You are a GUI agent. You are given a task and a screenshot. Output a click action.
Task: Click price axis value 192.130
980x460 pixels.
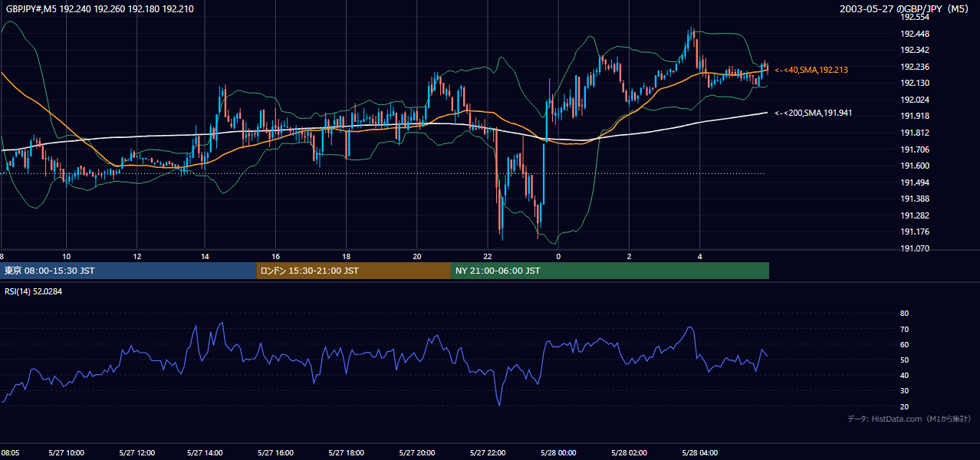coord(916,83)
